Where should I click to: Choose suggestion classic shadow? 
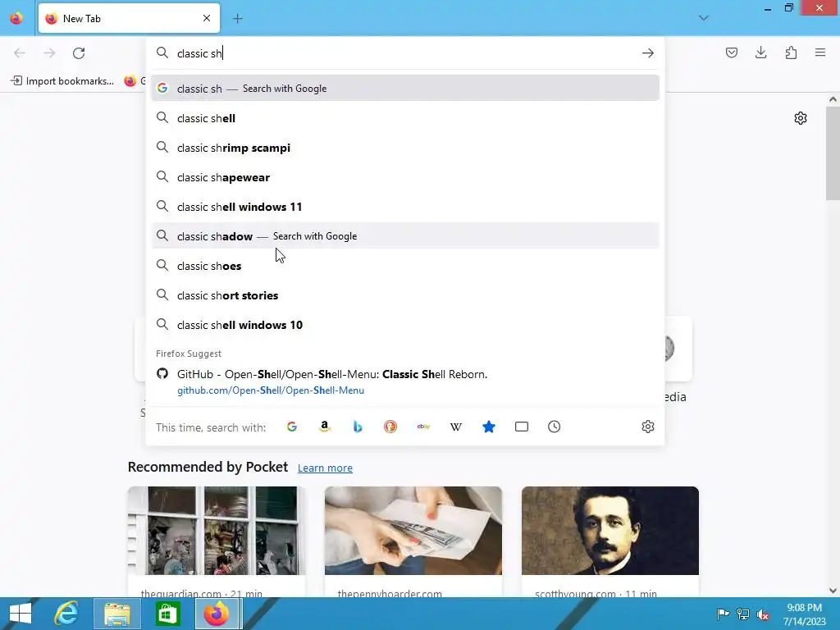[x=405, y=235]
